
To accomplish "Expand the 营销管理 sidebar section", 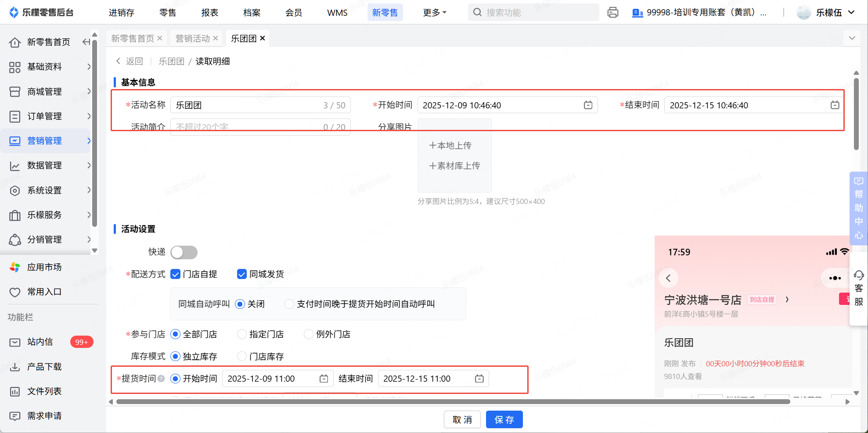I will [x=44, y=141].
